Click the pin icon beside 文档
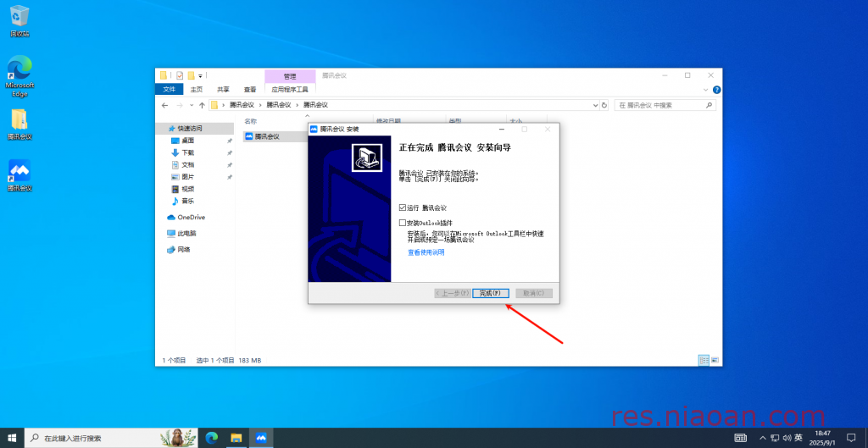The image size is (868, 448). pyautogui.click(x=230, y=165)
